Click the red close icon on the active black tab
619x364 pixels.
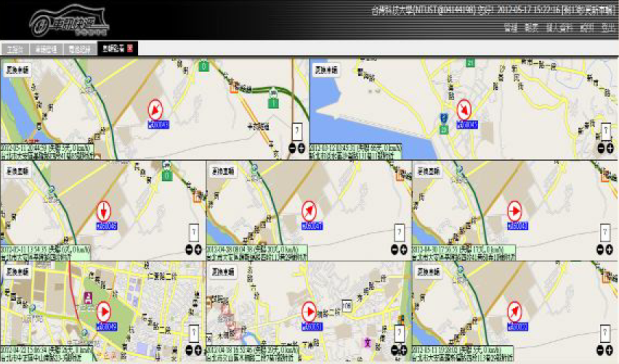130,49
